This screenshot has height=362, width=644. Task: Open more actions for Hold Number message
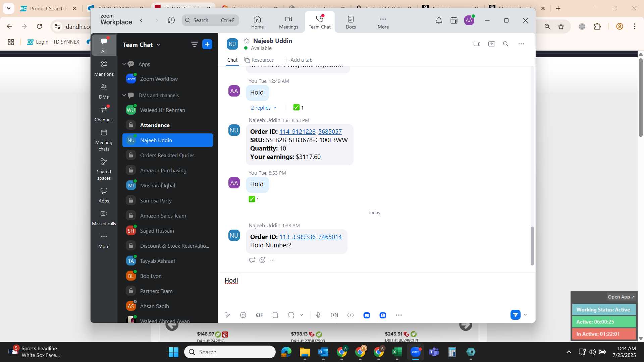click(x=272, y=260)
